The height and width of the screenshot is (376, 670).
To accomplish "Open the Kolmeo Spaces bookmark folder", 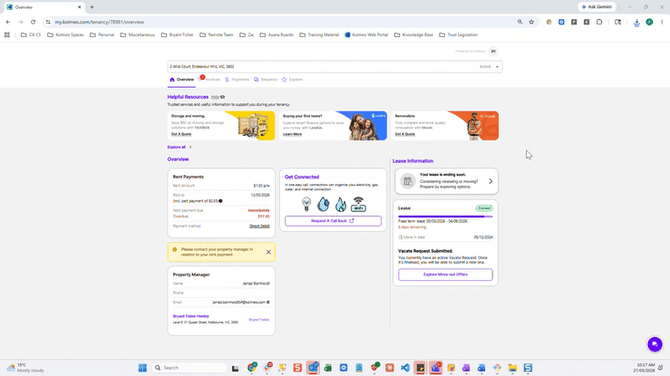I will point(65,35).
